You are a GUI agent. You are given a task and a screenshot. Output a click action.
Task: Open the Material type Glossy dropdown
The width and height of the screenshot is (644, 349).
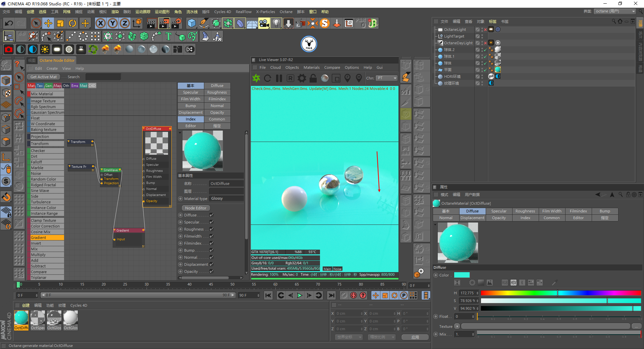click(226, 199)
